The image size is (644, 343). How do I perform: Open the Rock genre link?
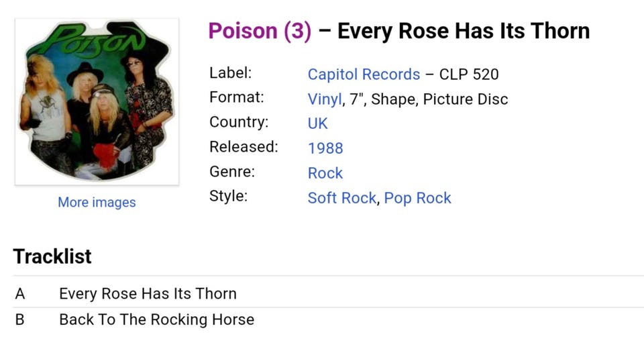click(325, 173)
